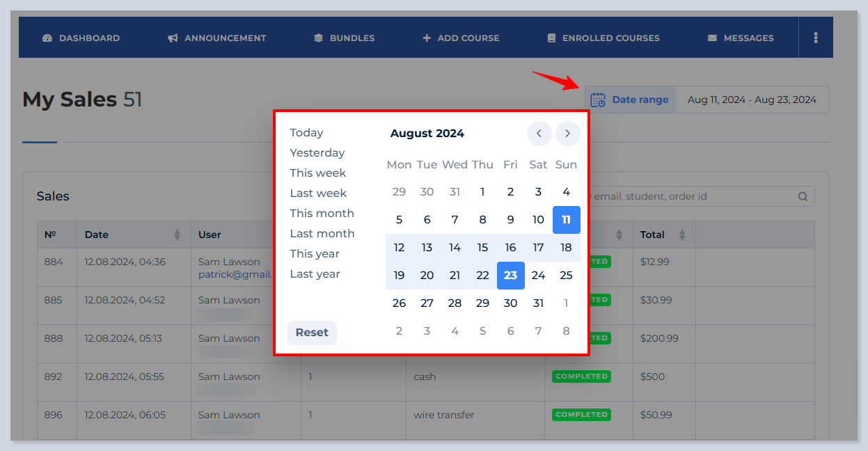Open the three-dot more menu
This screenshot has height=451, width=868.
click(x=816, y=38)
